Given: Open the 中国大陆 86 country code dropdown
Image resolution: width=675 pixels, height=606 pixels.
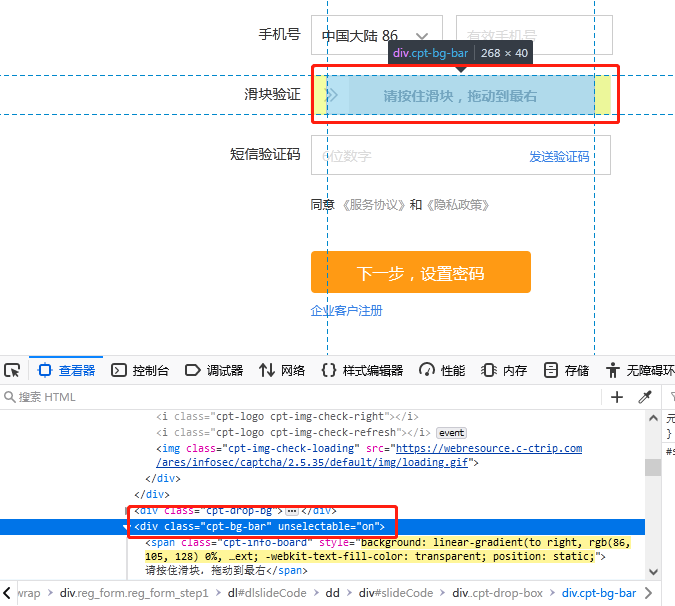Looking at the screenshot, I should point(377,35).
